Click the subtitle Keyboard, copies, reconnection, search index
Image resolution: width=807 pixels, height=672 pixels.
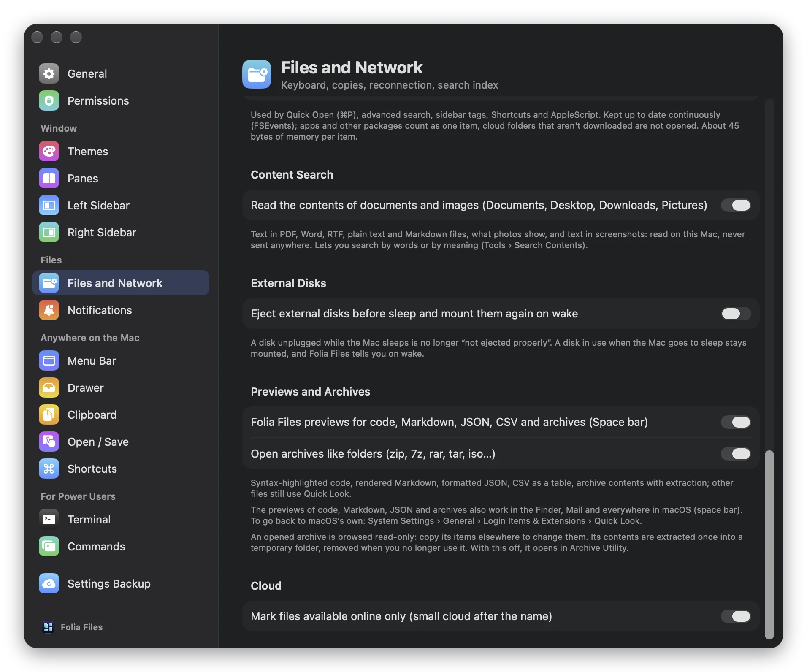tap(390, 85)
